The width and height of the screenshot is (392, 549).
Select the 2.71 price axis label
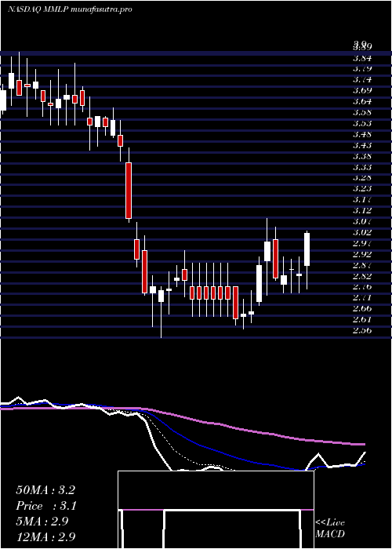tap(362, 297)
